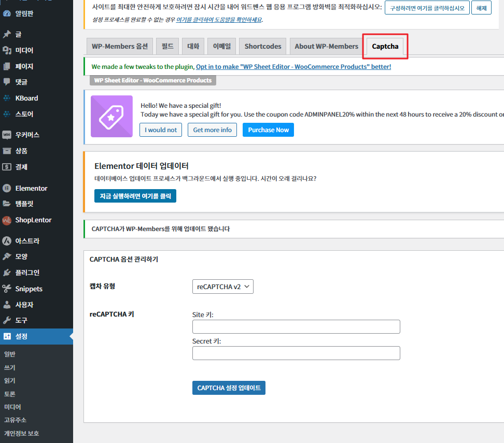Select the Captcha tab
This screenshot has height=443, width=504.
(385, 46)
